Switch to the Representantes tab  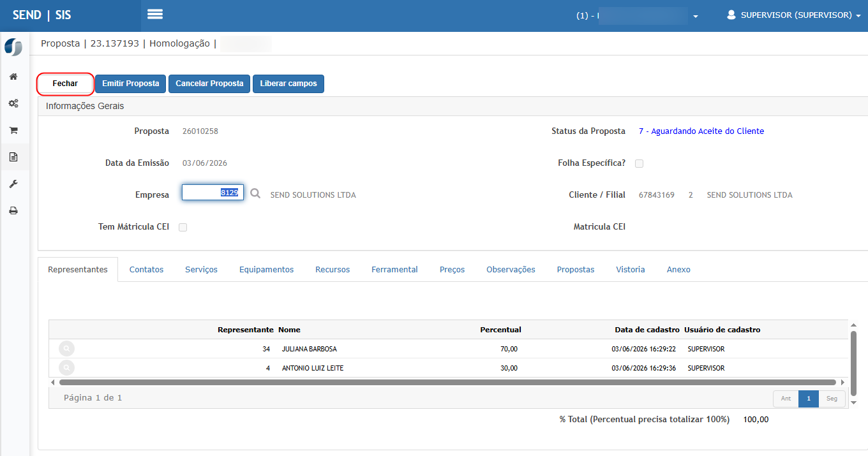coord(78,270)
